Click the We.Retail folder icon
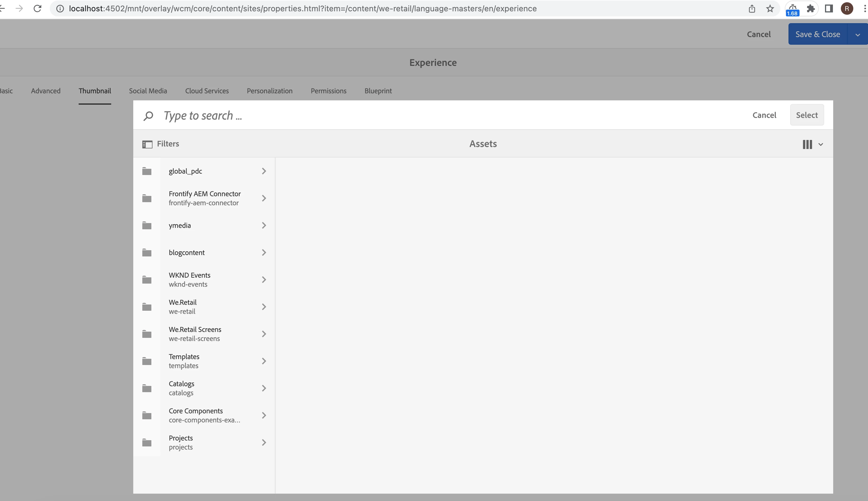The height and width of the screenshot is (501, 868). [x=147, y=307]
